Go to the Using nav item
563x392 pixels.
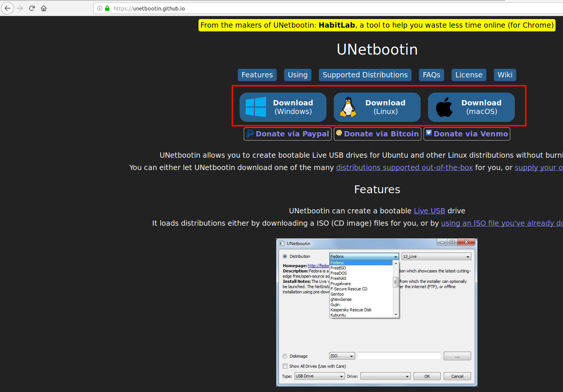click(298, 75)
